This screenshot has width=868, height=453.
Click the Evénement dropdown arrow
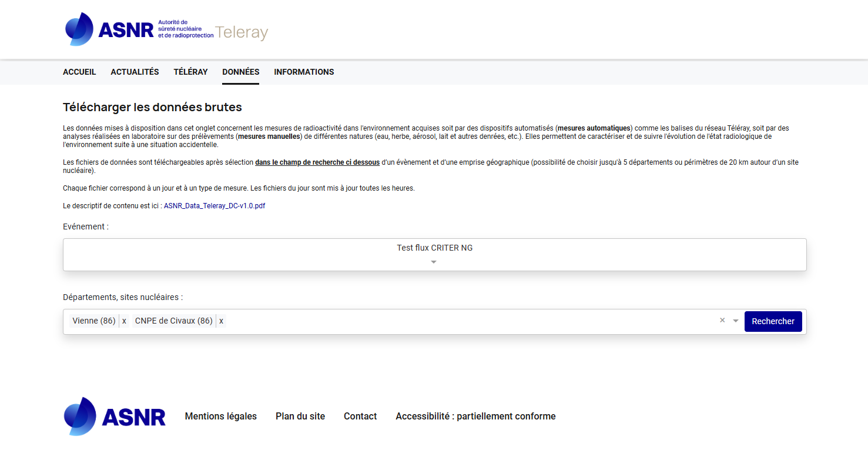pyautogui.click(x=434, y=262)
